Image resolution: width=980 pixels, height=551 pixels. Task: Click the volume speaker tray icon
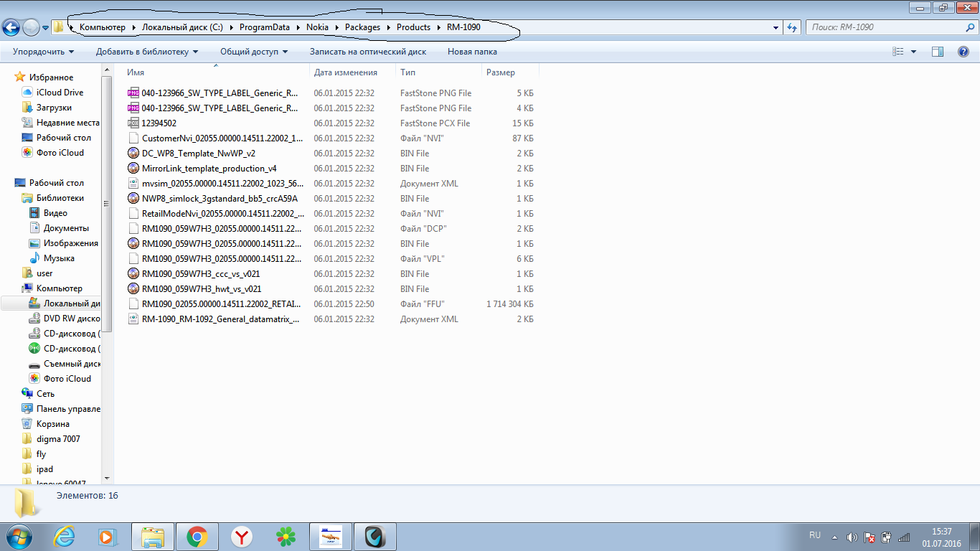(852, 537)
